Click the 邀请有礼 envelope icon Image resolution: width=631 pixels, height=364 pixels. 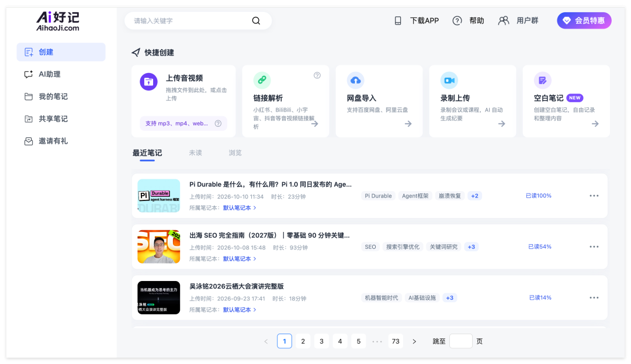coord(29,141)
